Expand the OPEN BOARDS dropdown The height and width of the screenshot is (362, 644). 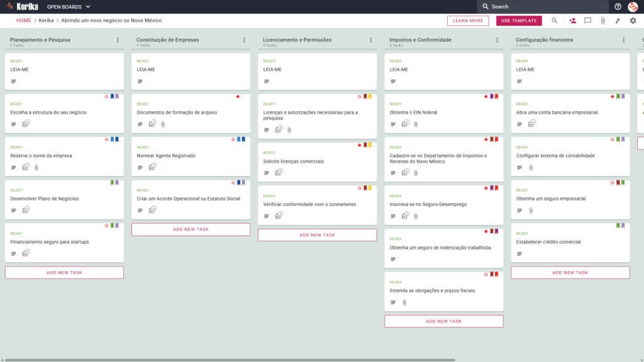69,6
